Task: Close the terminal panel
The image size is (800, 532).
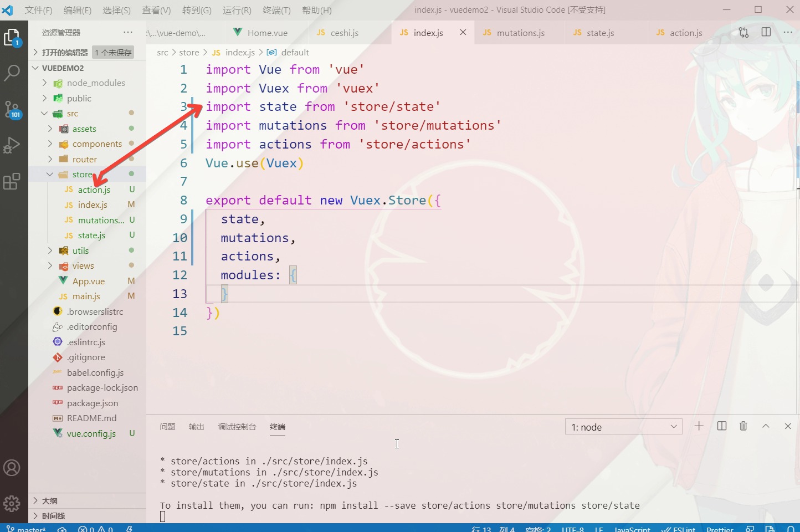Action: [x=788, y=426]
